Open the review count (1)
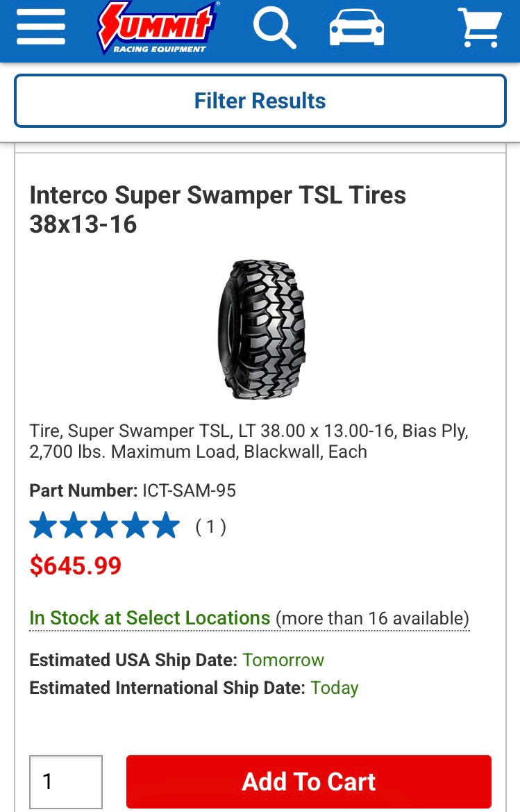Screen dimensions: 520x812 point(210,527)
